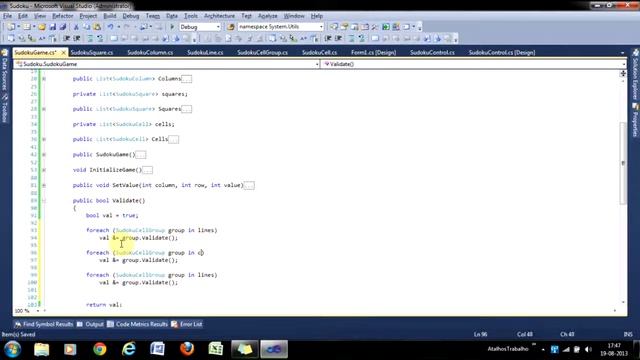Viewport: 640px width, 360px height.
Task: Show the Find Symbol Results panel
Action: (x=44, y=324)
